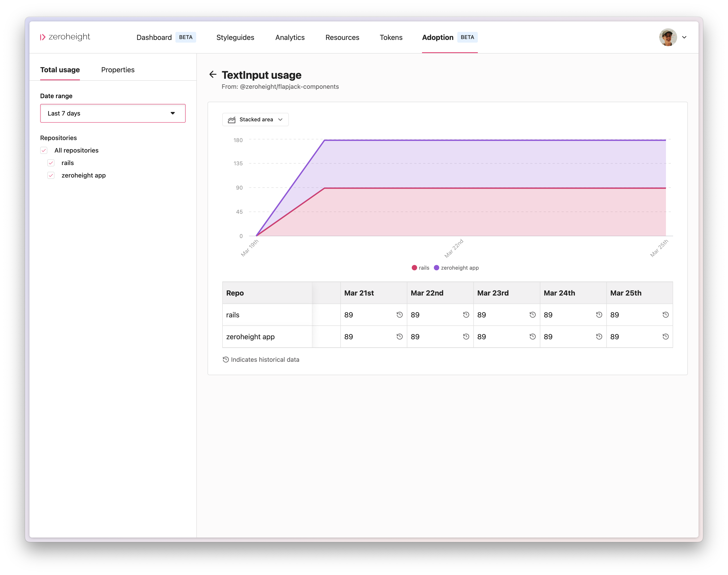Click the Mar 25th axis label on chart
This screenshot has width=728, height=575.
(659, 248)
